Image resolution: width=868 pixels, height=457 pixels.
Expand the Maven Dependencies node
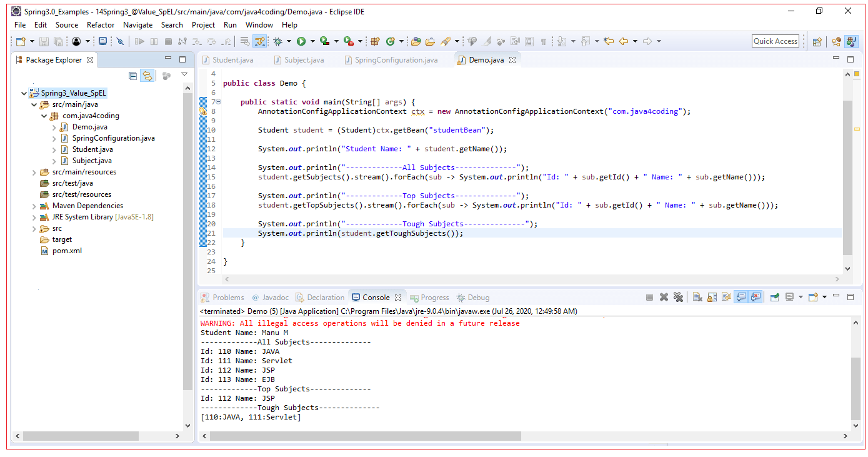tap(34, 205)
